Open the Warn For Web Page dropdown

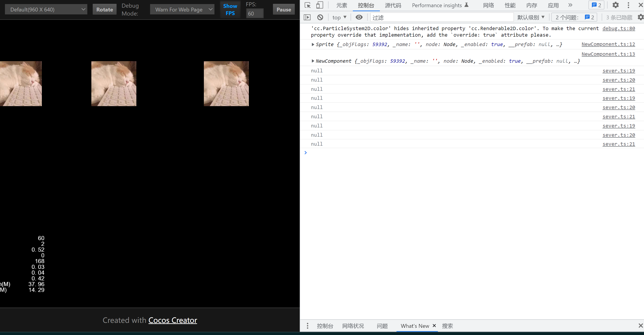[182, 9]
